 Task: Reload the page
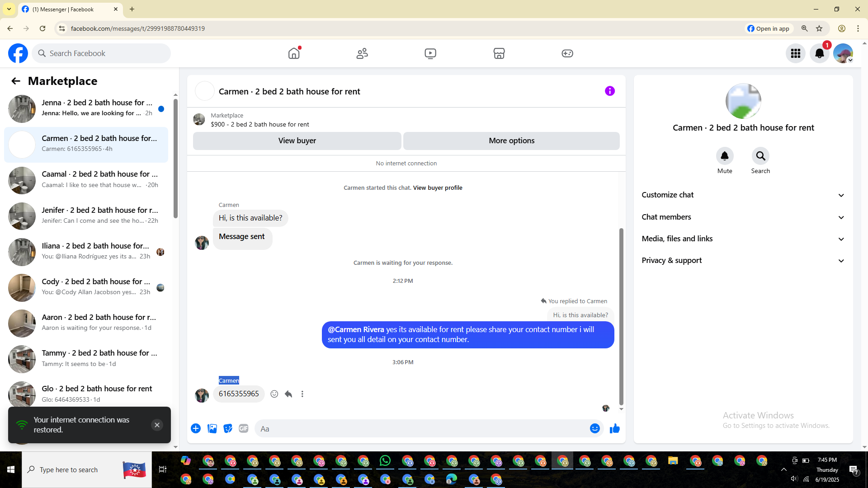[42, 28]
